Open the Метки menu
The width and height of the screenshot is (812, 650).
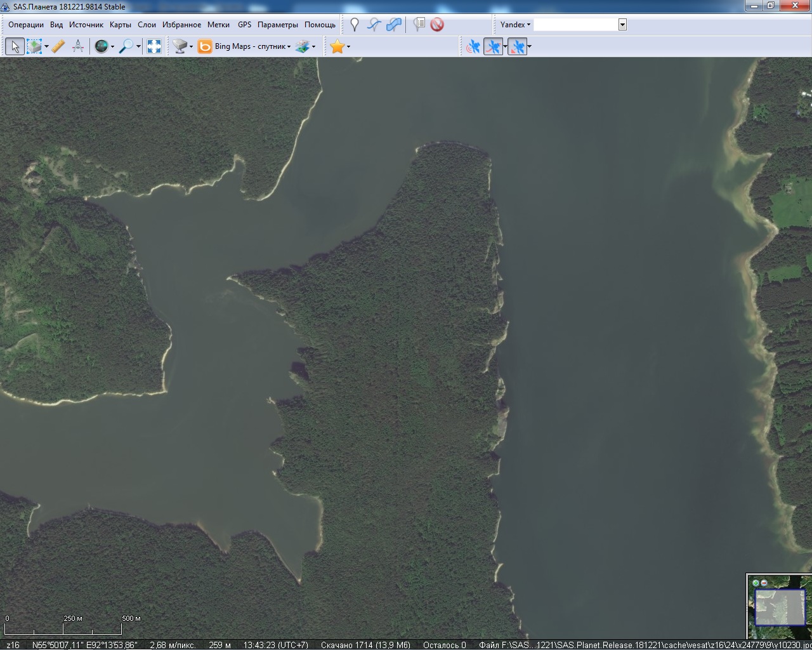(218, 25)
